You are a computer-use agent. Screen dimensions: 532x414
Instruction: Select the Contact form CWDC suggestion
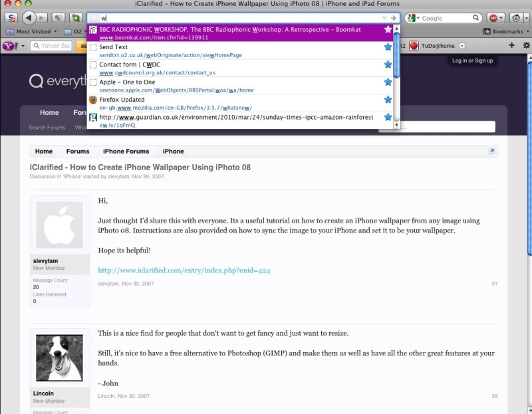coord(240,68)
